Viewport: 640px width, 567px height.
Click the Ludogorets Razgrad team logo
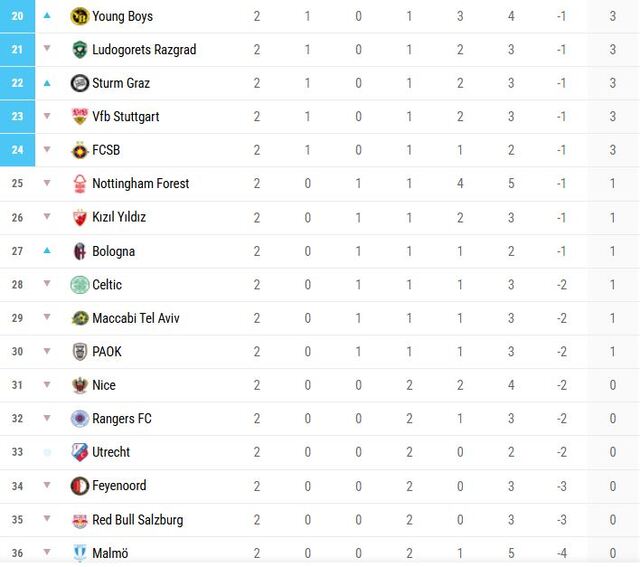(x=80, y=50)
